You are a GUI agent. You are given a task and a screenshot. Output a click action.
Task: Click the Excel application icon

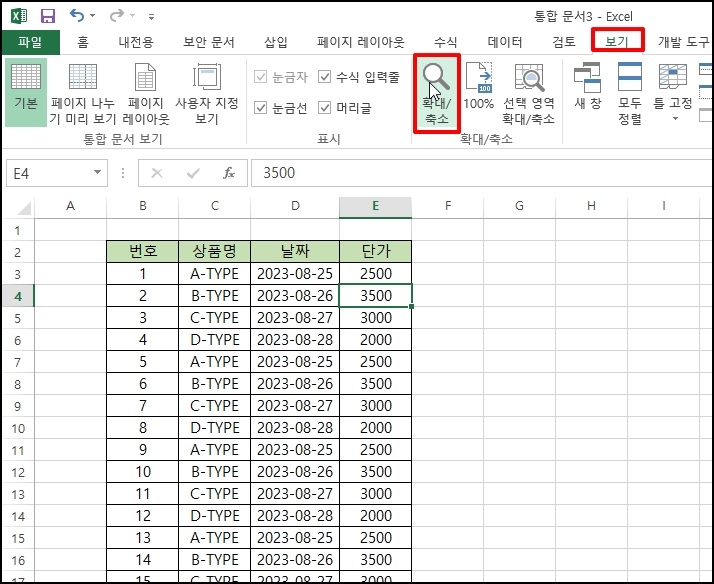click(x=19, y=16)
